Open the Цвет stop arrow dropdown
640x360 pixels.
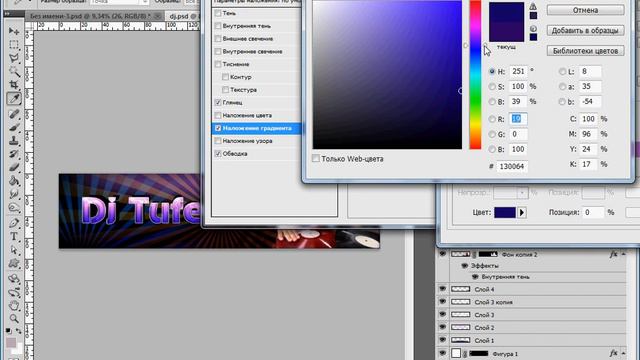tap(522, 212)
